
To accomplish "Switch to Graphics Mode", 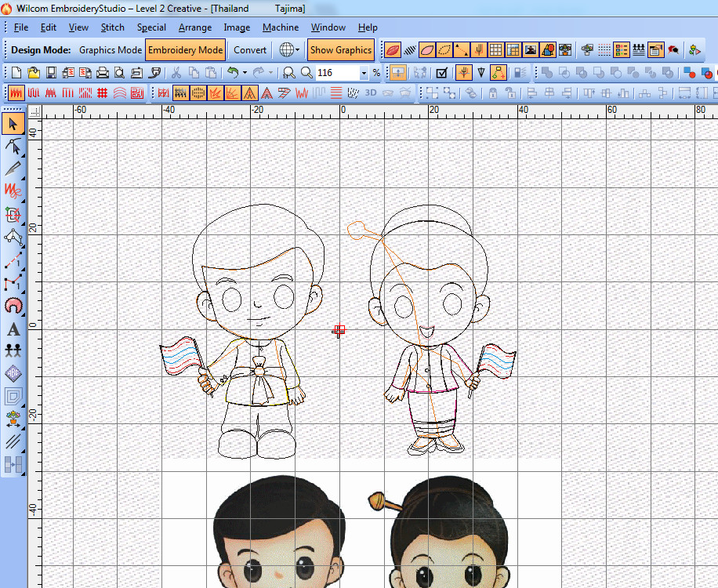I will 111,50.
